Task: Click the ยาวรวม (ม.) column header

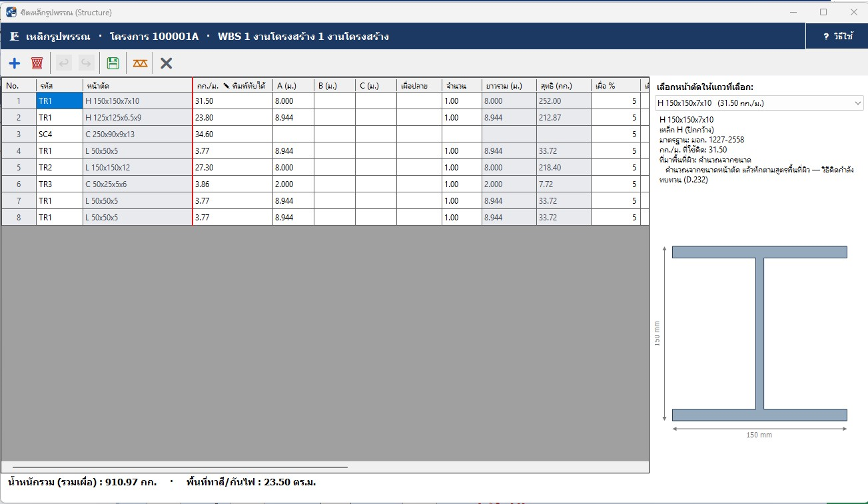Action: point(509,85)
